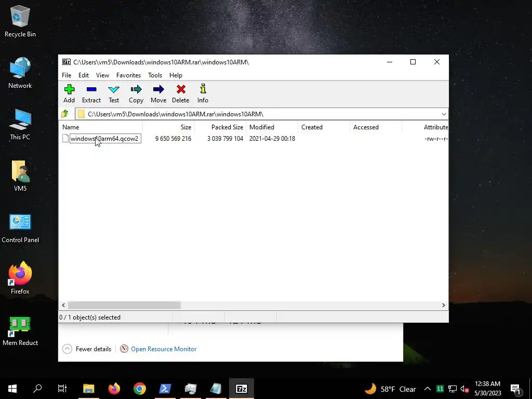Select the Network desktop icon

20,73
